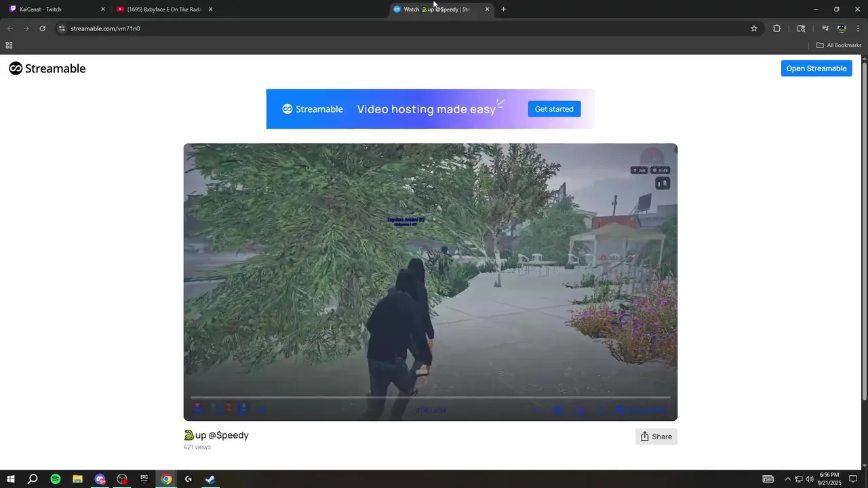The image size is (868, 488).
Task: Open a new browser tab
Action: coord(503,9)
